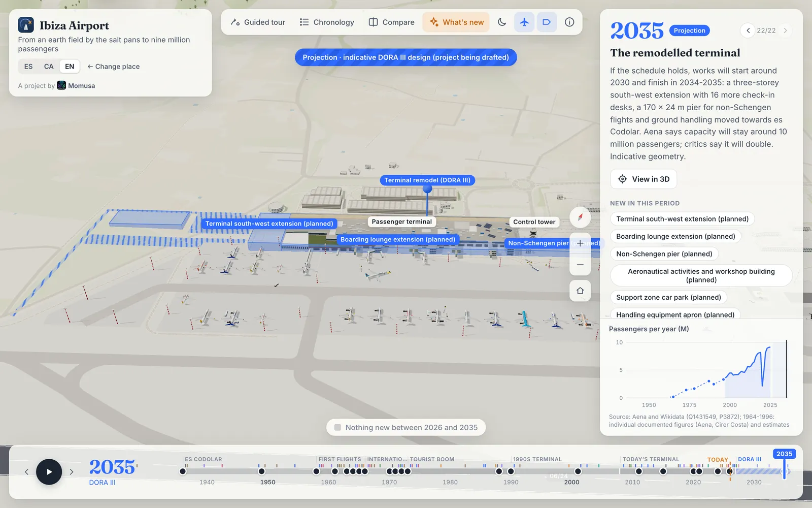Viewport: 812px width, 508px height.
Task: Zoom in with the plus button
Action: [x=580, y=243]
